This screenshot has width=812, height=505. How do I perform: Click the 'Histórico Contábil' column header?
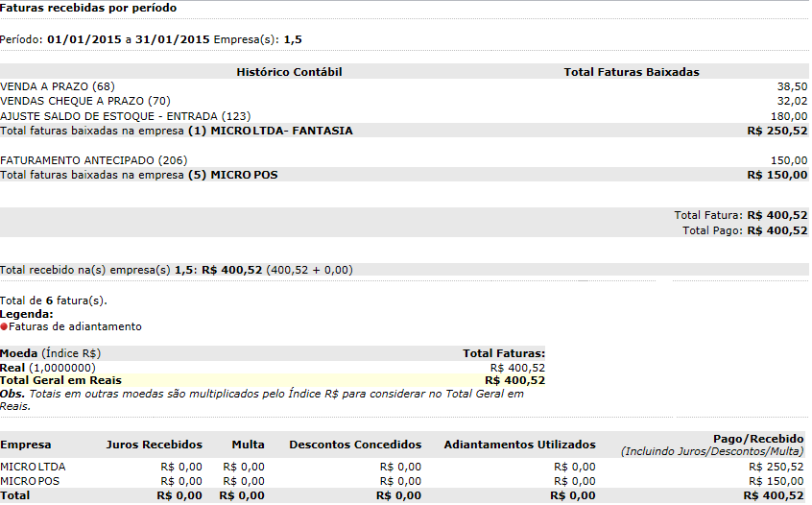[289, 72]
